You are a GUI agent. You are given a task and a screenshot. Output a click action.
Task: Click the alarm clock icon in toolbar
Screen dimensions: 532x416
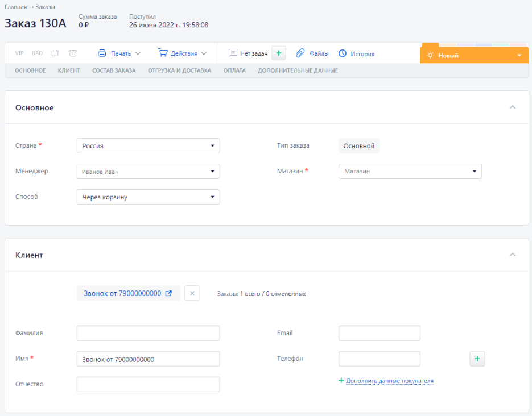(x=73, y=53)
